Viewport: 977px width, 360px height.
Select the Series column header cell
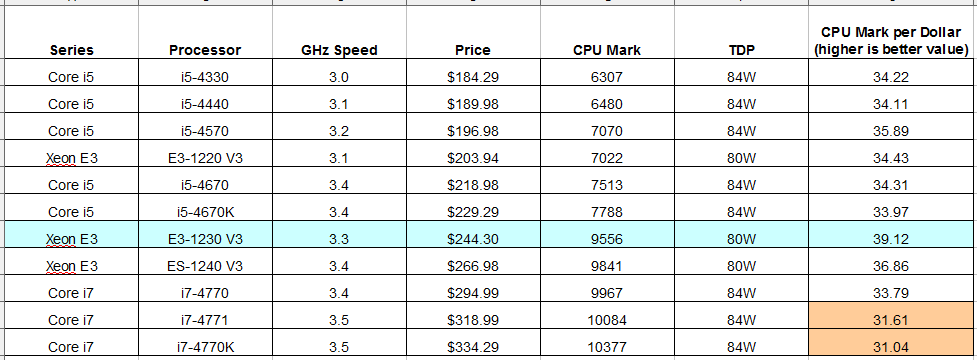[72, 32]
